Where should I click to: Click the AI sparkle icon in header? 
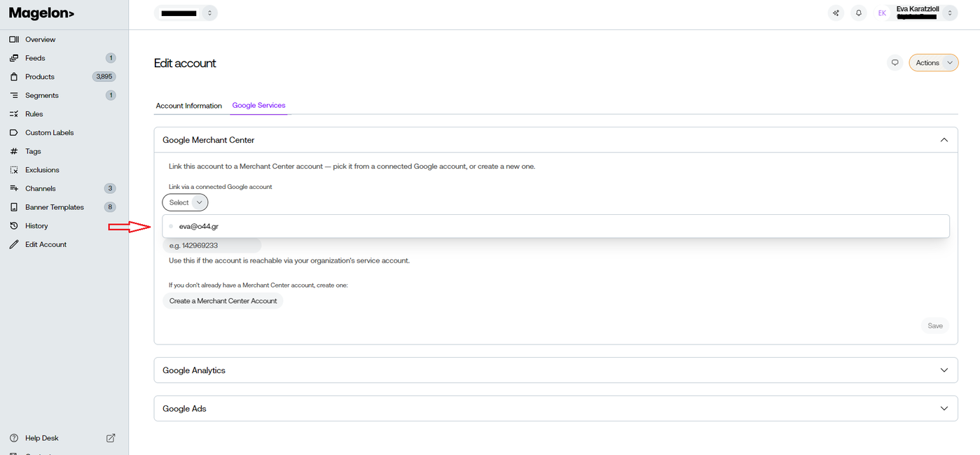[x=836, y=13]
